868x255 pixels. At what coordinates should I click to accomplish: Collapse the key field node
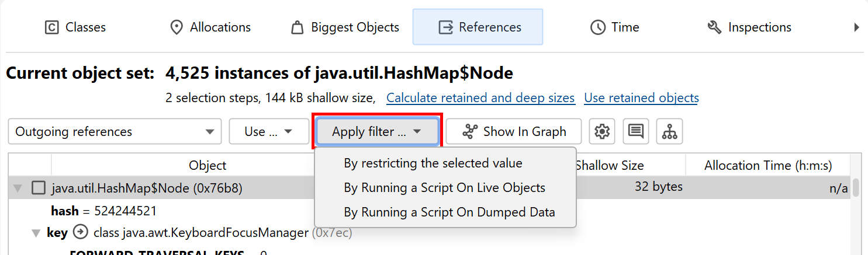[x=36, y=233]
